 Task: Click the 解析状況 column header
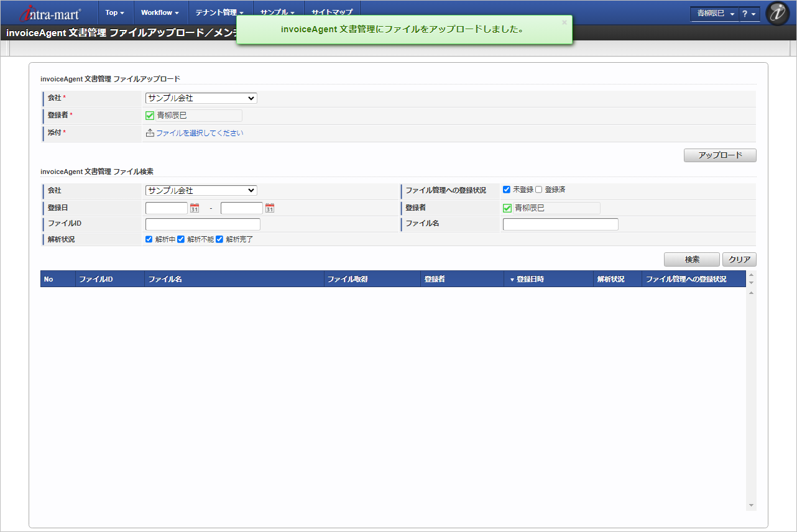pyautogui.click(x=618, y=279)
